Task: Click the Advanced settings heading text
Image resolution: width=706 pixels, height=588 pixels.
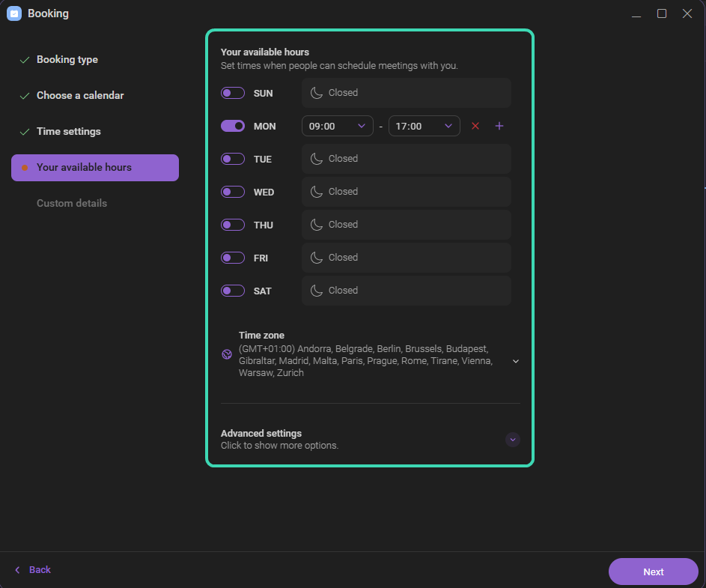Action: [x=261, y=434]
